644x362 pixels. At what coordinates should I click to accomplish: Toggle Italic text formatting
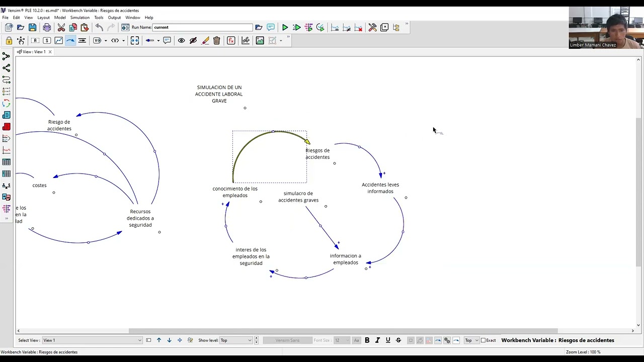click(377, 340)
